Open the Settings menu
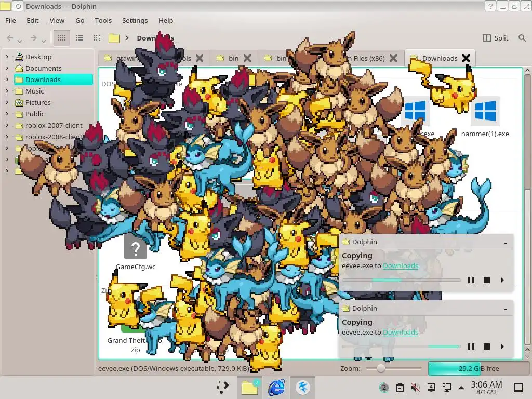Viewport: 532px width, 399px height. tap(135, 20)
